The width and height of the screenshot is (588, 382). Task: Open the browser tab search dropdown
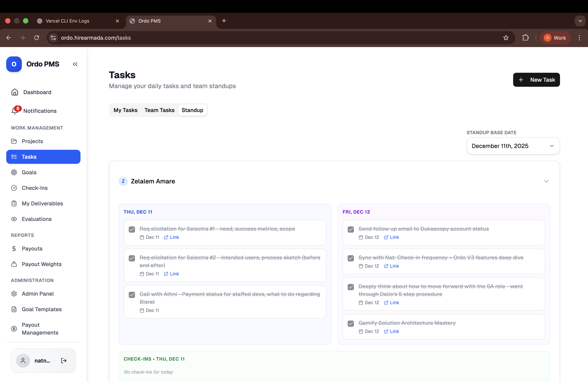tap(580, 21)
